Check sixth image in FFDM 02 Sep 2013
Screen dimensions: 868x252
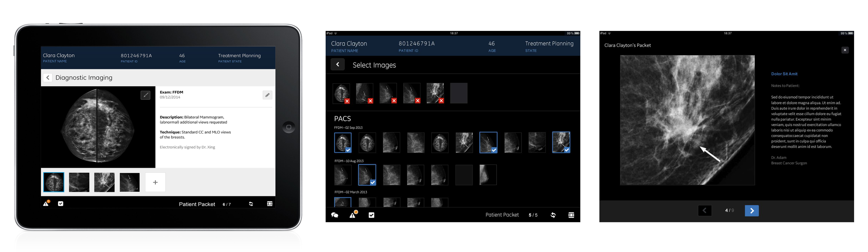(x=464, y=143)
